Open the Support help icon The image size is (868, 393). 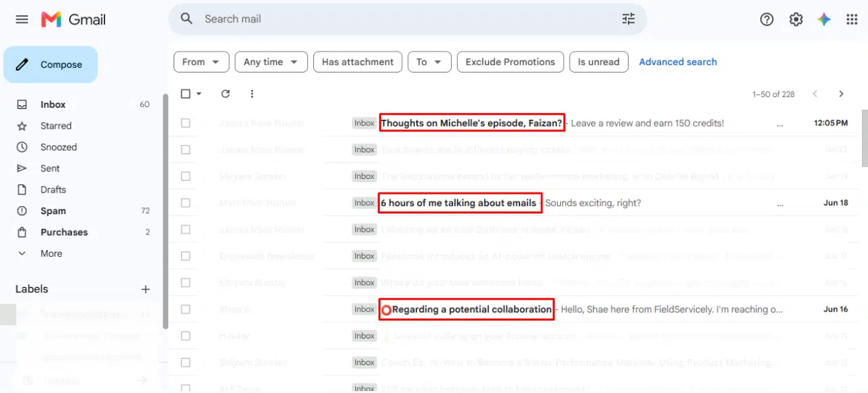pyautogui.click(x=767, y=20)
